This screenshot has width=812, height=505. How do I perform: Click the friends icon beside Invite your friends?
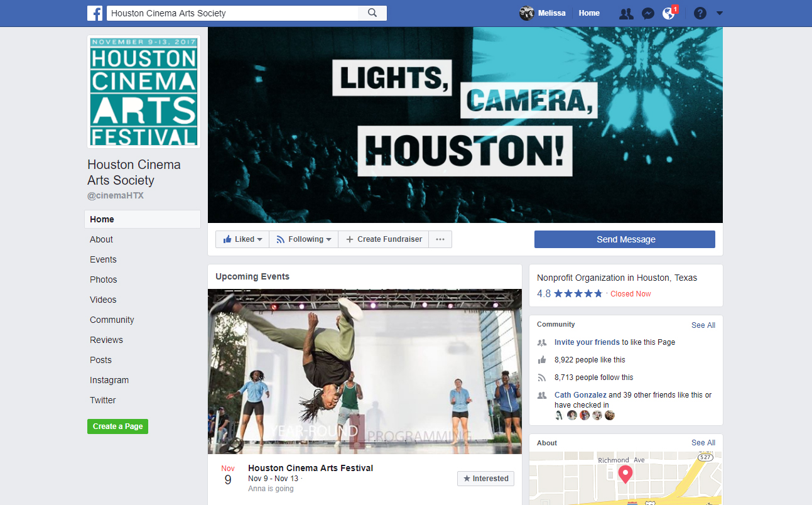pyautogui.click(x=542, y=342)
